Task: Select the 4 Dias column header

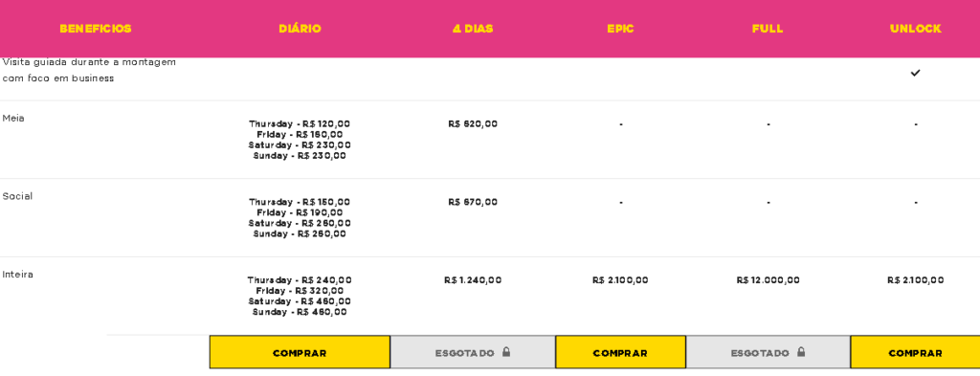Action: [x=473, y=29]
